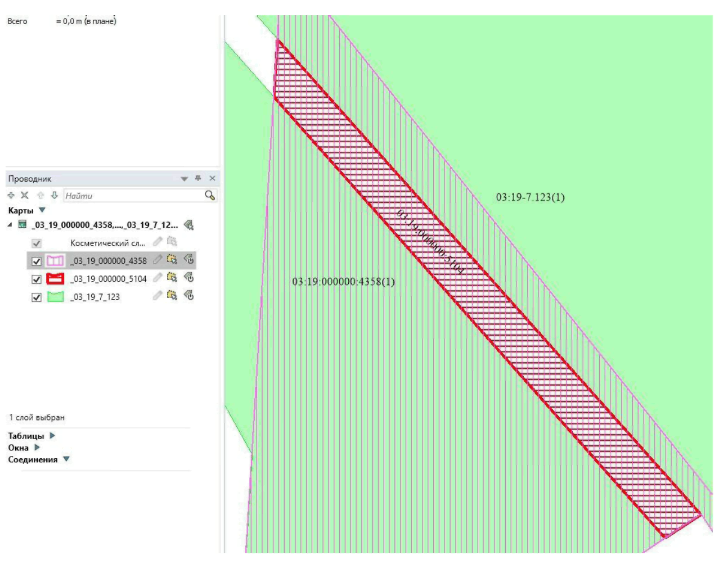728x569 pixels.
Task: Click the magnifier search icon in Найти field
Action: [210, 196]
